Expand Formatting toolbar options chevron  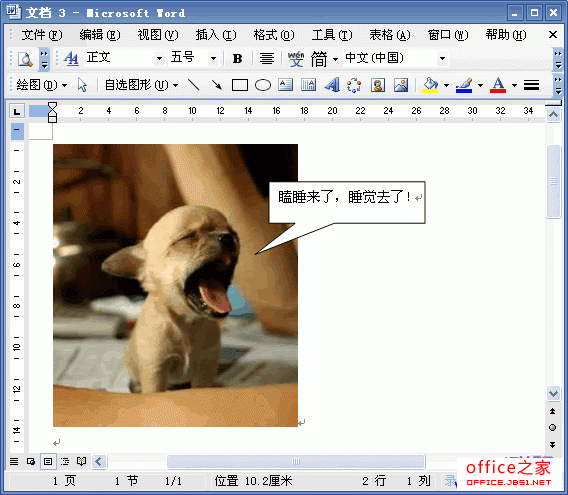coord(558,59)
